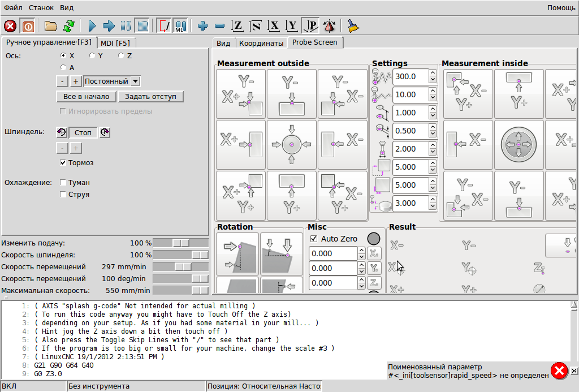
Task: Run the next line step arrow
Action: [109, 26]
